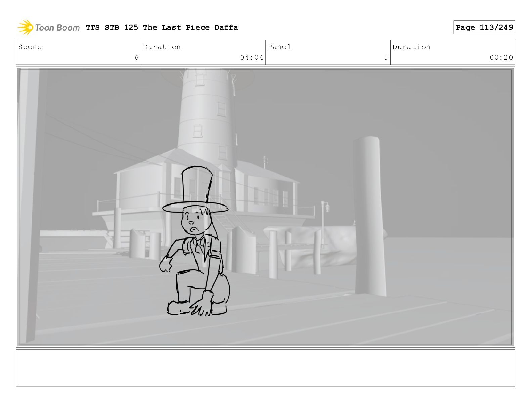Click the scene duration value '04:04'
Viewport: 532px width, 411px height.
pos(252,58)
